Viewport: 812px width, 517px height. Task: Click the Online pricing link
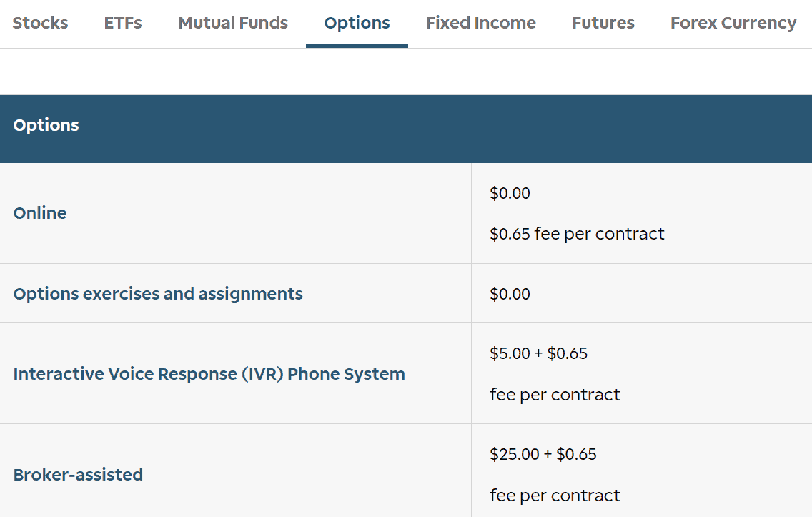click(x=39, y=212)
